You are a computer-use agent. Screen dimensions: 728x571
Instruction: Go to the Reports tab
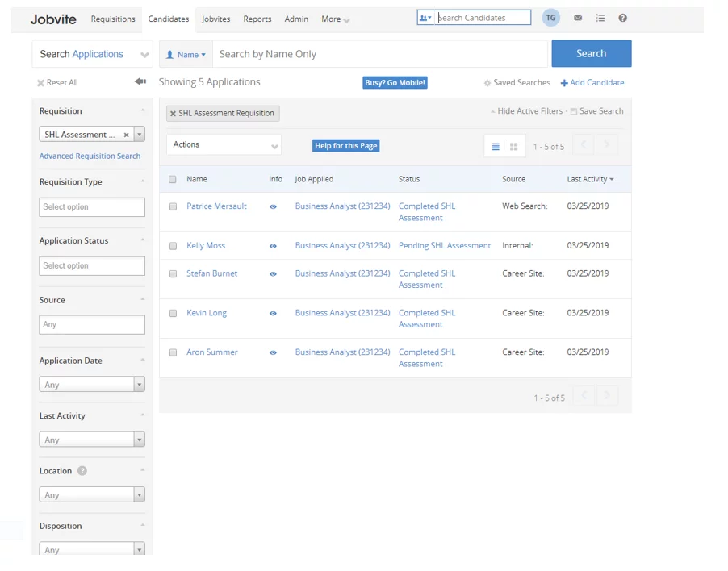coord(257,19)
